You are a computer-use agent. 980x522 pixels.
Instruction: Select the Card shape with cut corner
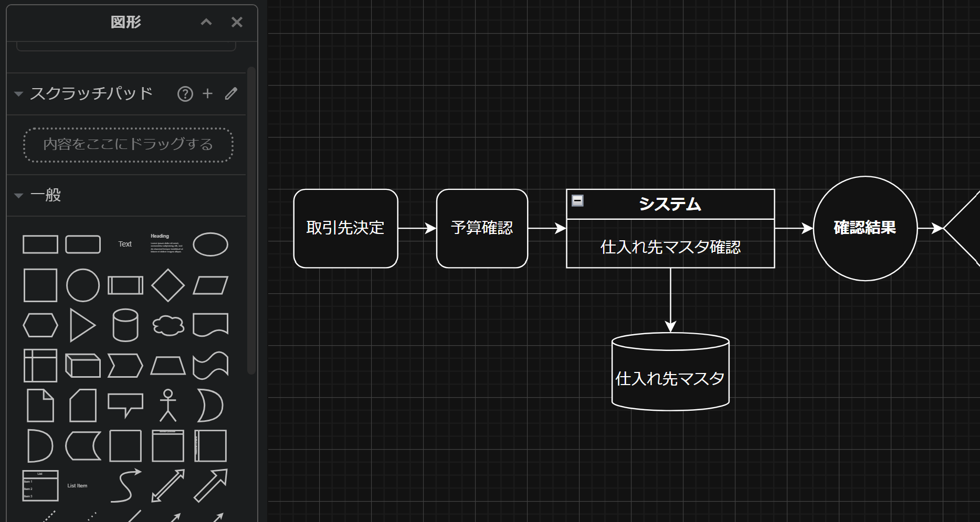(x=83, y=406)
